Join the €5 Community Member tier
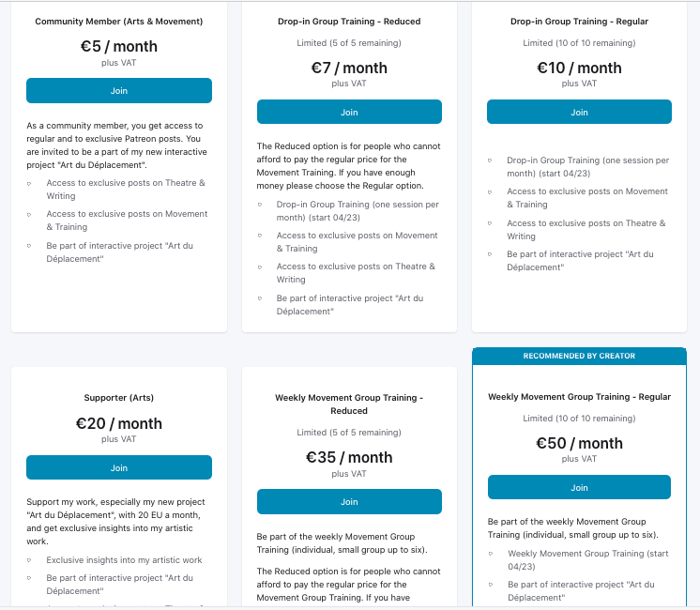The width and height of the screenshot is (700, 610). click(119, 91)
